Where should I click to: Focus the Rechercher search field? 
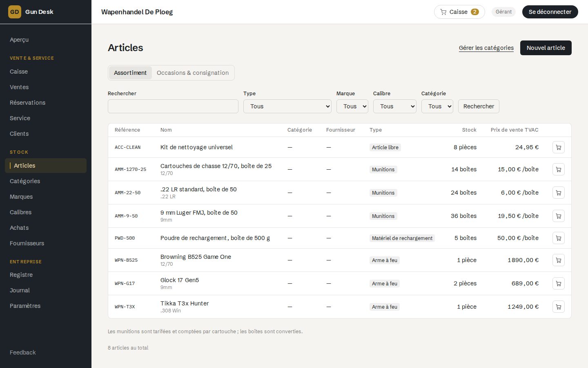(173, 106)
